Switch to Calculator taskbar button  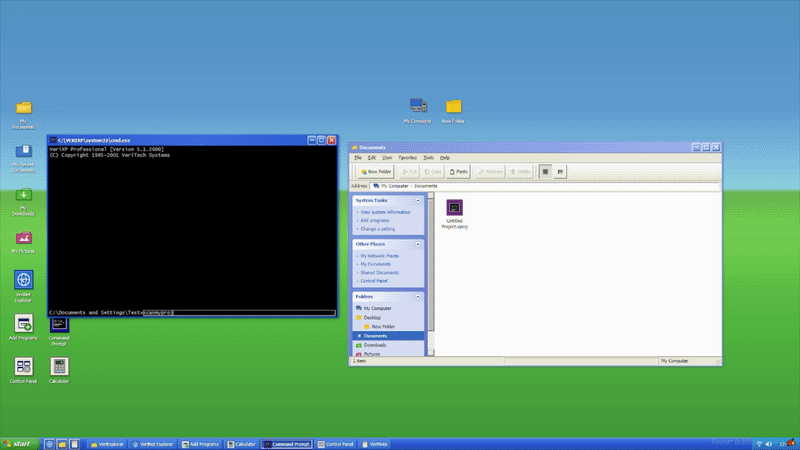click(242, 444)
